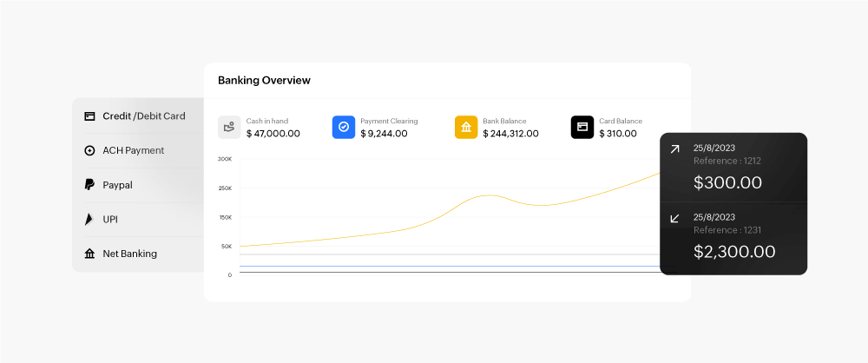Select the ACH Payment menu item
The height and width of the screenshot is (363, 868).
click(x=133, y=150)
